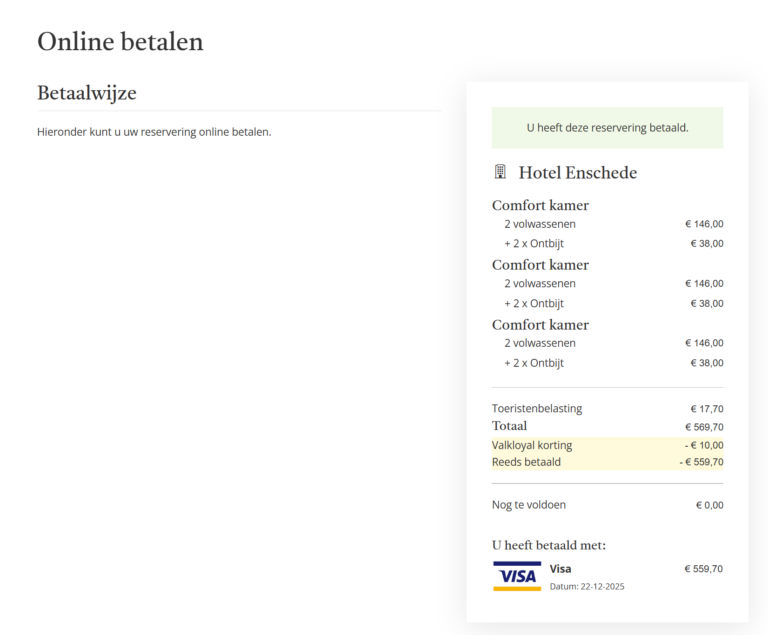Click the Visa card logo
Image resolution: width=768 pixels, height=635 pixels.
click(x=517, y=575)
